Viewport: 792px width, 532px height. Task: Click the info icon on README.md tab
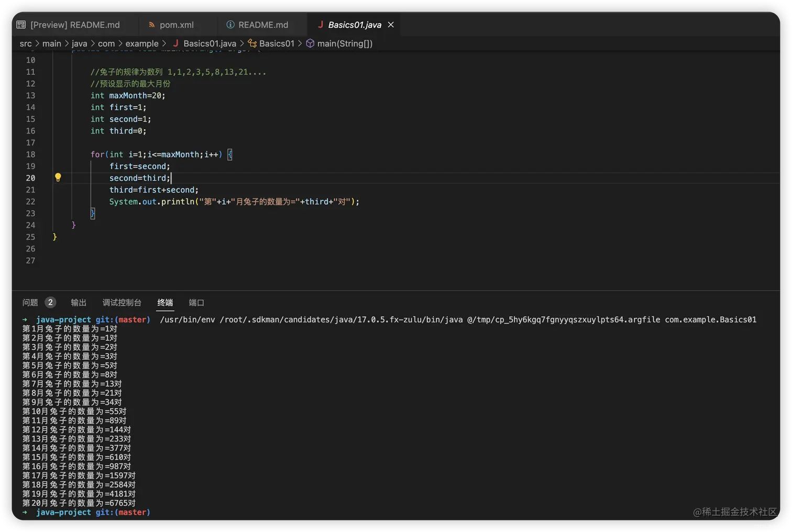[x=230, y=25]
